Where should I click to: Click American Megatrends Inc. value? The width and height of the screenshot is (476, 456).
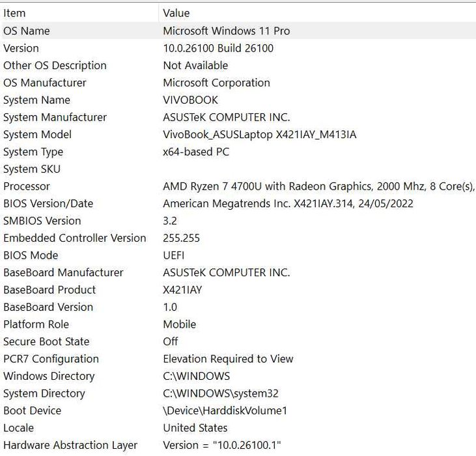288,203
